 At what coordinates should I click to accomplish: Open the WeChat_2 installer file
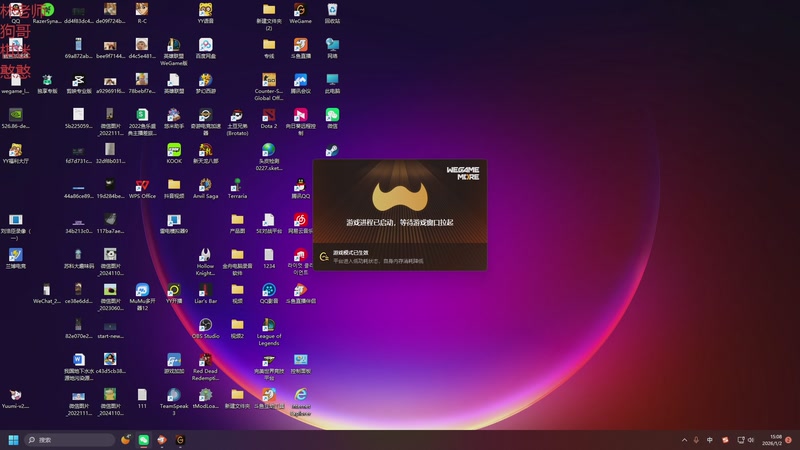point(46,293)
